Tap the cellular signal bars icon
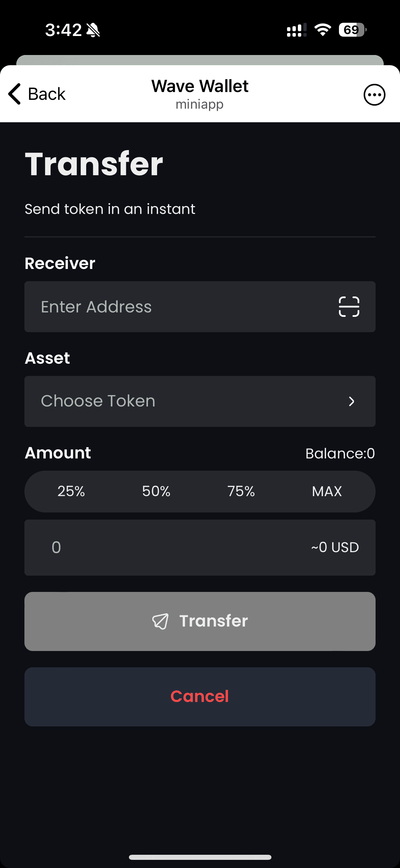Image resolution: width=400 pixels, height=868 pixels. pyautogui.click(x=297, y=30)
